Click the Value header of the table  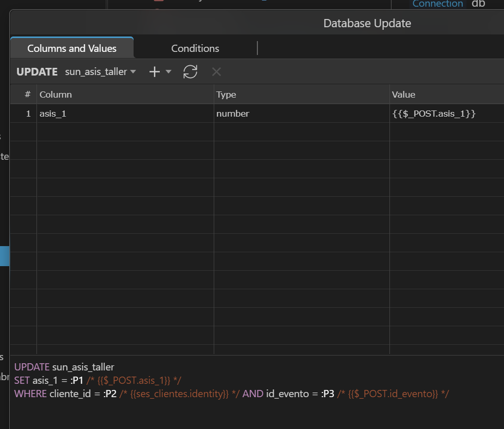click(x=403, y=95)
